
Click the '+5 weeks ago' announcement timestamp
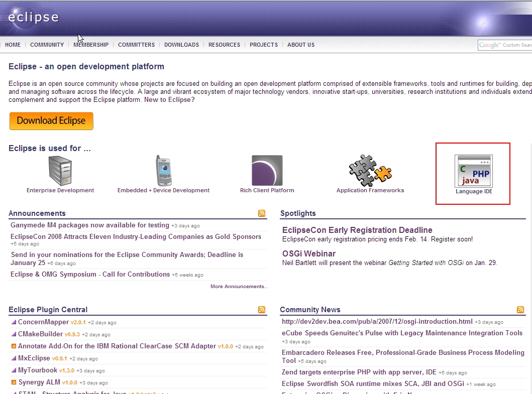click(187, 275)
